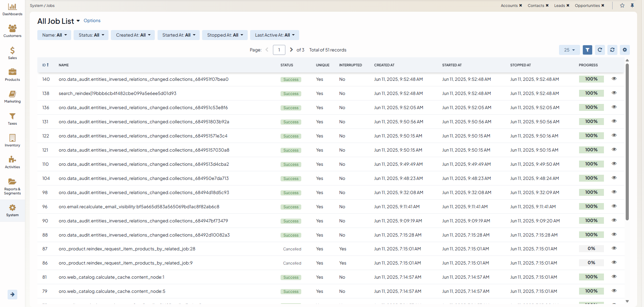Open the Accounts pinned tab
This screenshot has width=644, height=307.
tap(509, 6)
